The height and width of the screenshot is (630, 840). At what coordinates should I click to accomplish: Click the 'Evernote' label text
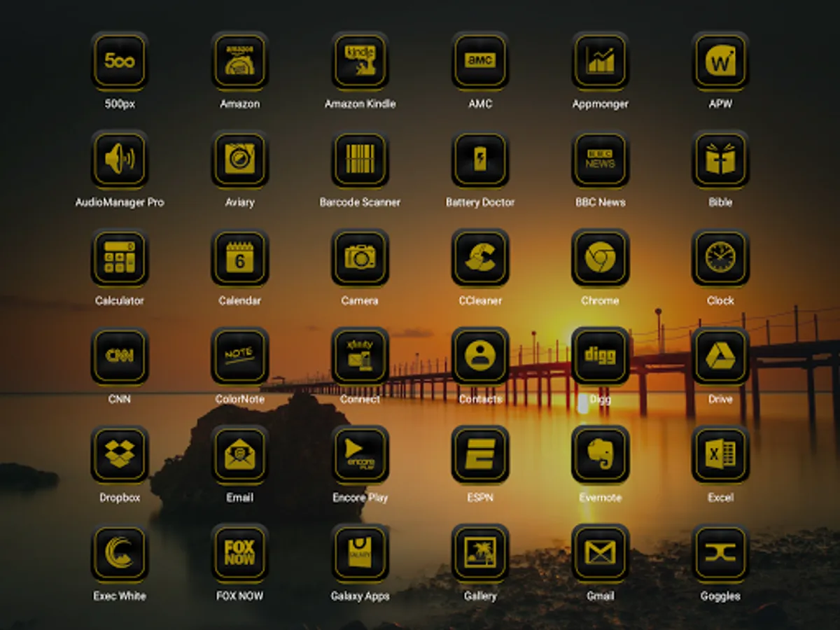point(601,498)
